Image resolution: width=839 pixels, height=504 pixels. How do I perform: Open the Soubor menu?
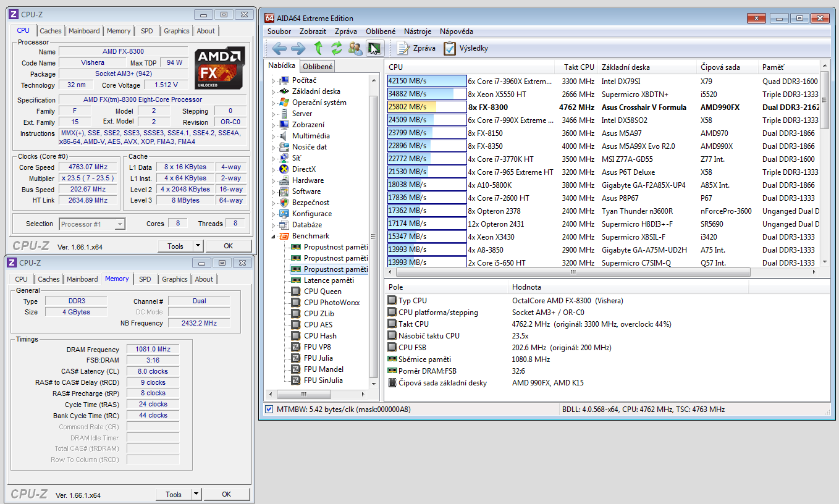(x=279, y=31)
